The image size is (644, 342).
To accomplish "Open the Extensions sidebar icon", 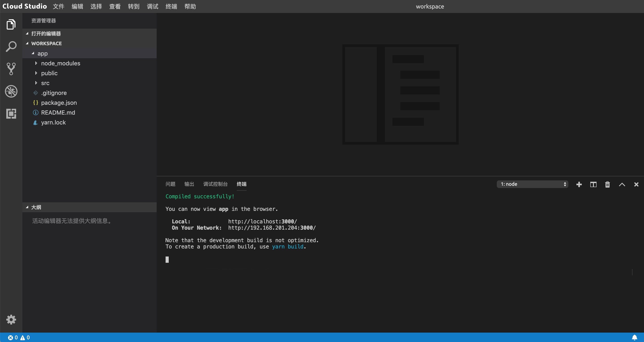I will tap(11, 114).
